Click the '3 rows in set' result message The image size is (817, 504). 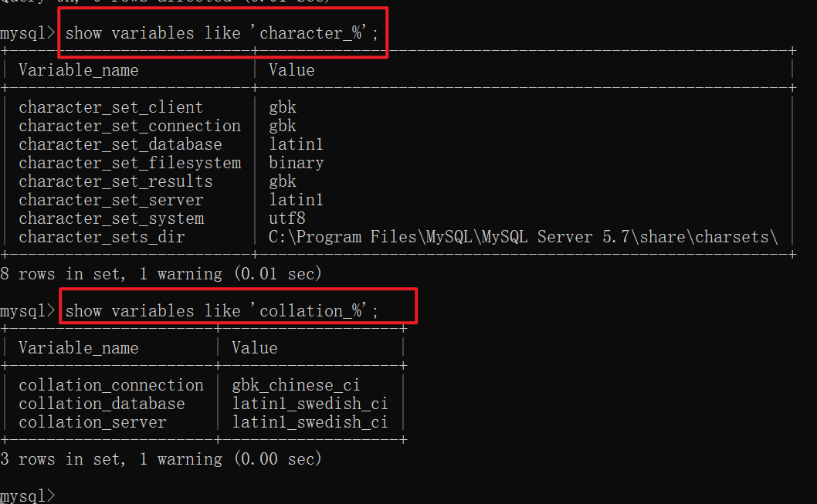161,459
